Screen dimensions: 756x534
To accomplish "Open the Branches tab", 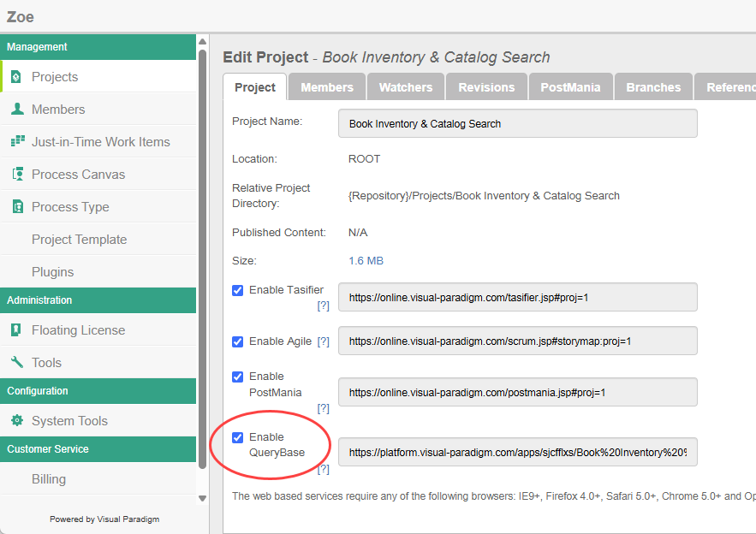I will click(653, 87).
